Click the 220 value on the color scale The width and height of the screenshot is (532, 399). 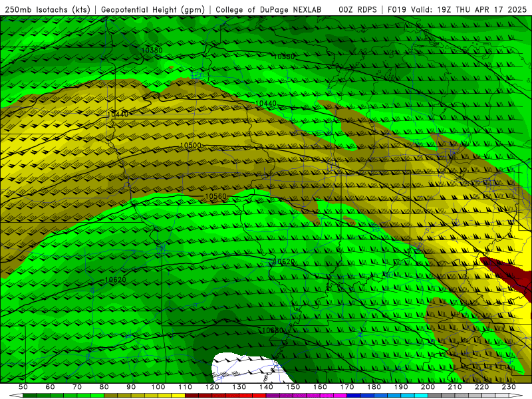[481, 387]
